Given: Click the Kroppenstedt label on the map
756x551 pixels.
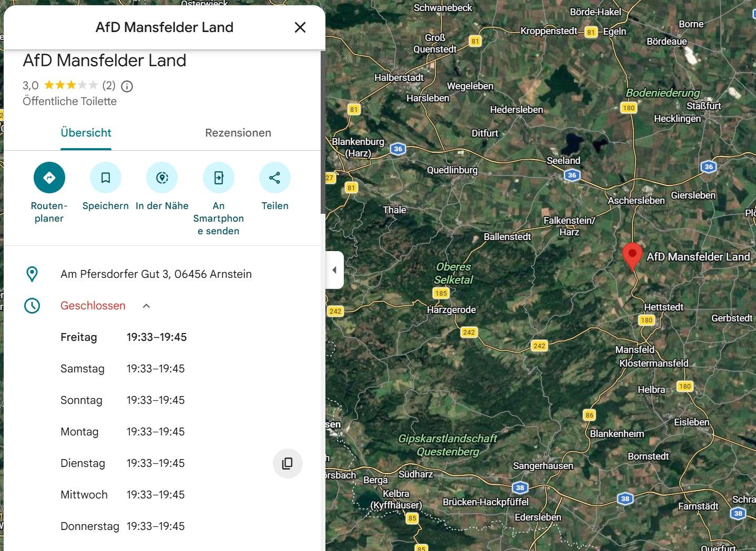Looking at the screenshot, I should (x=549, y=31).
